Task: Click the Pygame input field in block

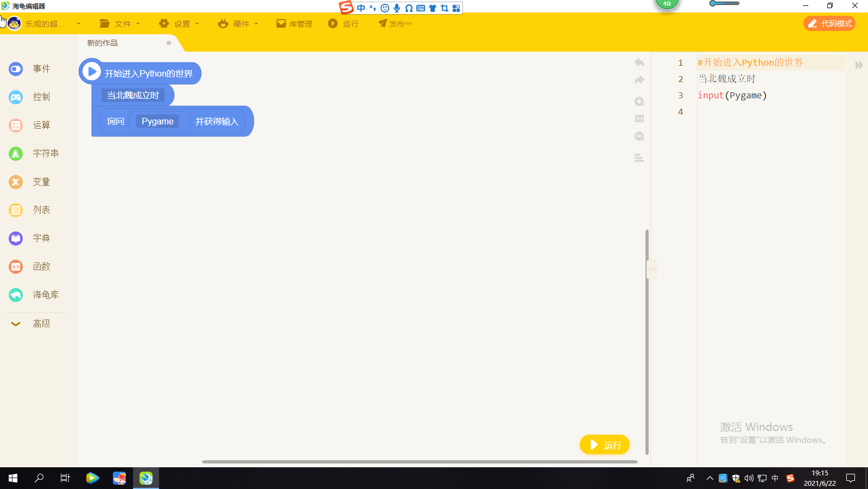Action: coord(157,121)
